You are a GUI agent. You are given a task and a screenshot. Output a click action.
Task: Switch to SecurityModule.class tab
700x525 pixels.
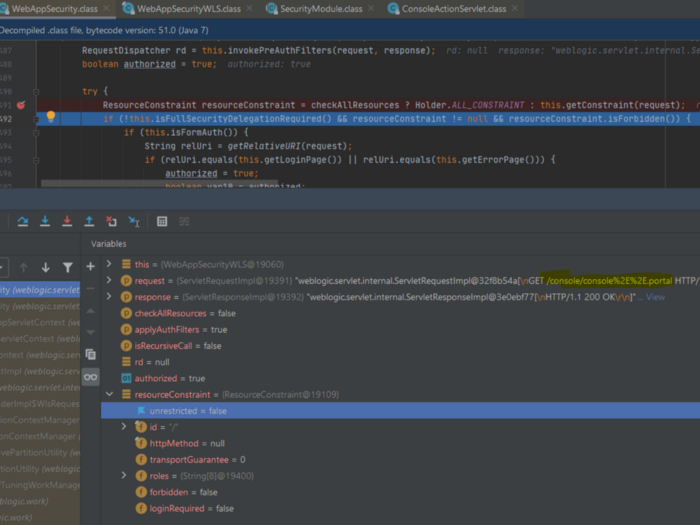(x=321, y=8)
